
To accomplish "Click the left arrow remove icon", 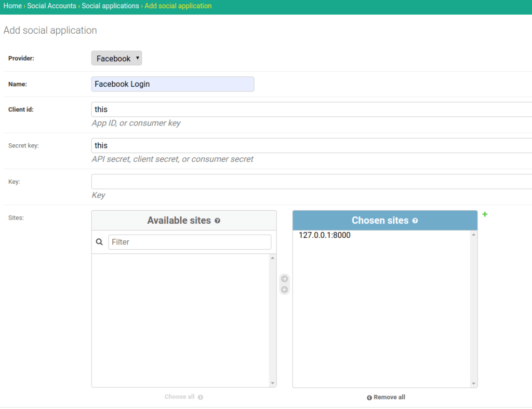I will tap(284, 290).
